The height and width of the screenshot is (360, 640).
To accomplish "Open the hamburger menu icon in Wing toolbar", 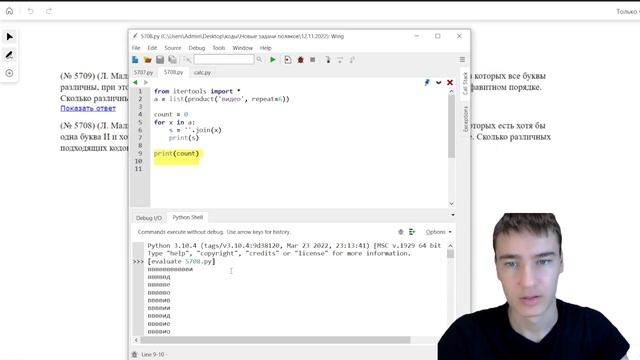I will [462, 60].
